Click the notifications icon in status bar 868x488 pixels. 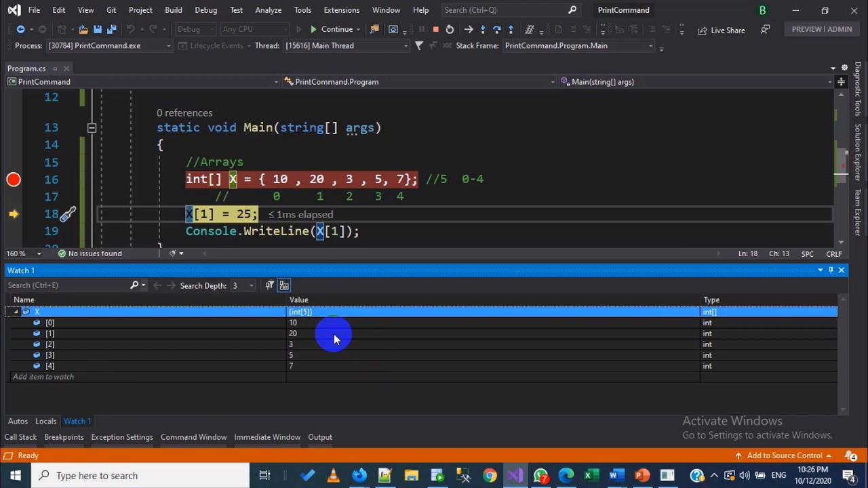850,455
